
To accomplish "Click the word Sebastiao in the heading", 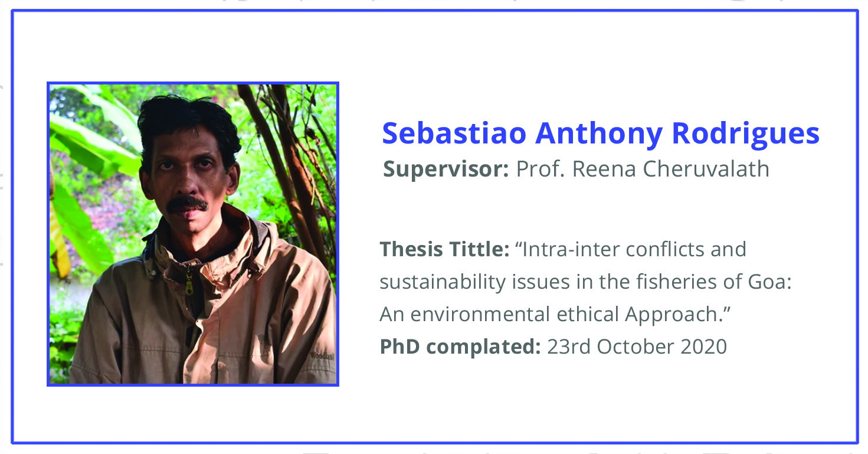I will [x=454, y=133].
